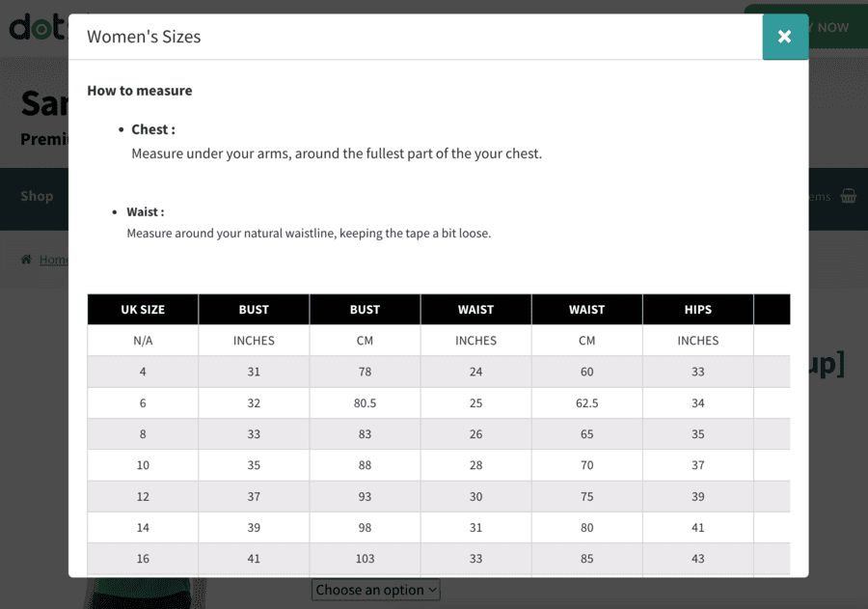Click the UK SIZE column header

(x=143, y=310)
